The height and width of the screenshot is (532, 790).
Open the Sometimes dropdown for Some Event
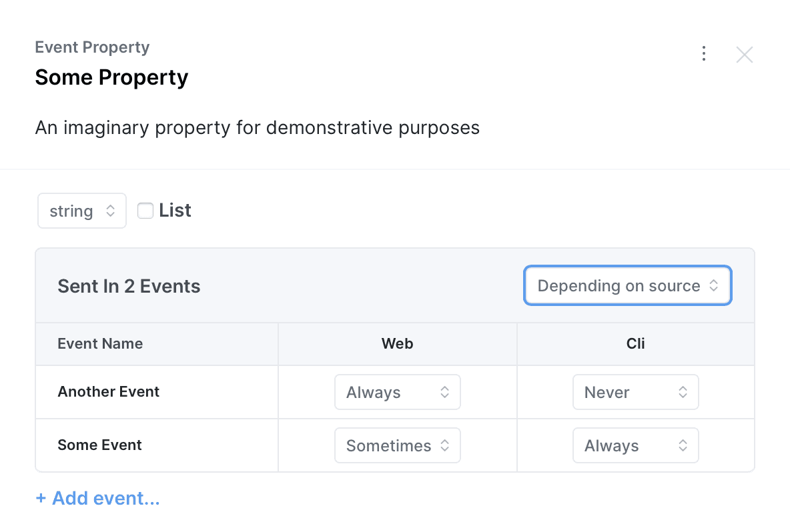[x=397, y=445]
